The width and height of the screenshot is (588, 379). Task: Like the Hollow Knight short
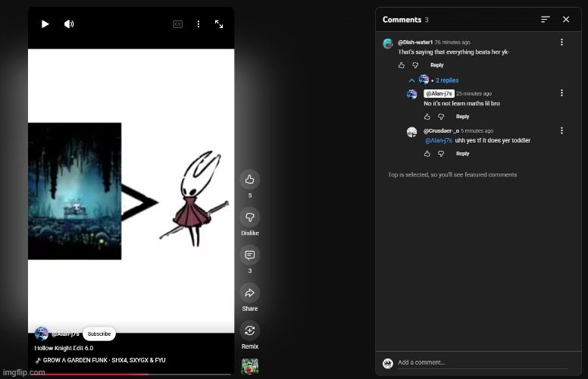(249, 180)
